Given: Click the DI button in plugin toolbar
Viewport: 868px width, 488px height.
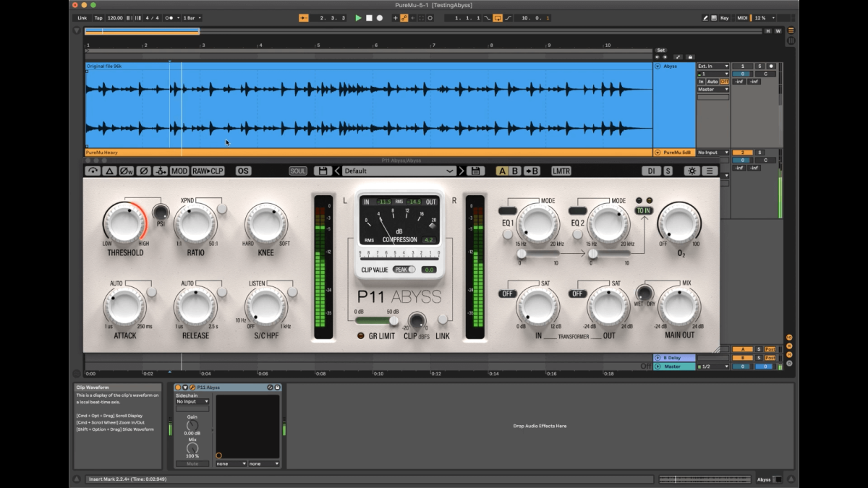Looking at the screenshot, I should tap(650, 171).
